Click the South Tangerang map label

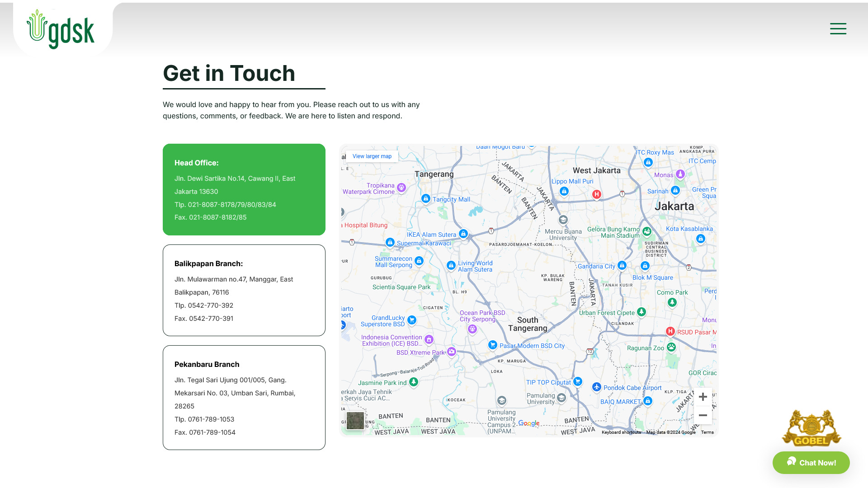click(x=528, y=324)
